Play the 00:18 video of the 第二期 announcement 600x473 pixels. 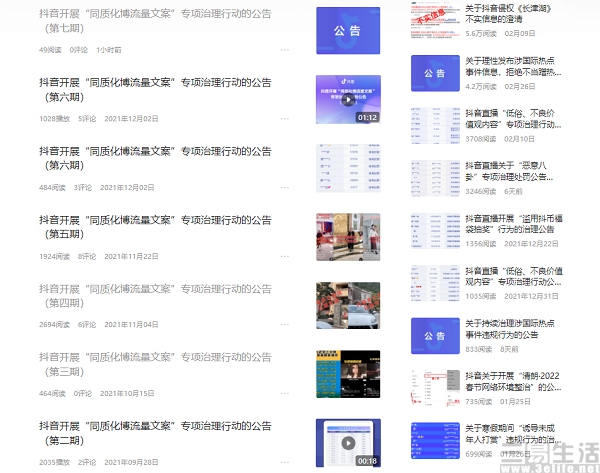348,443
